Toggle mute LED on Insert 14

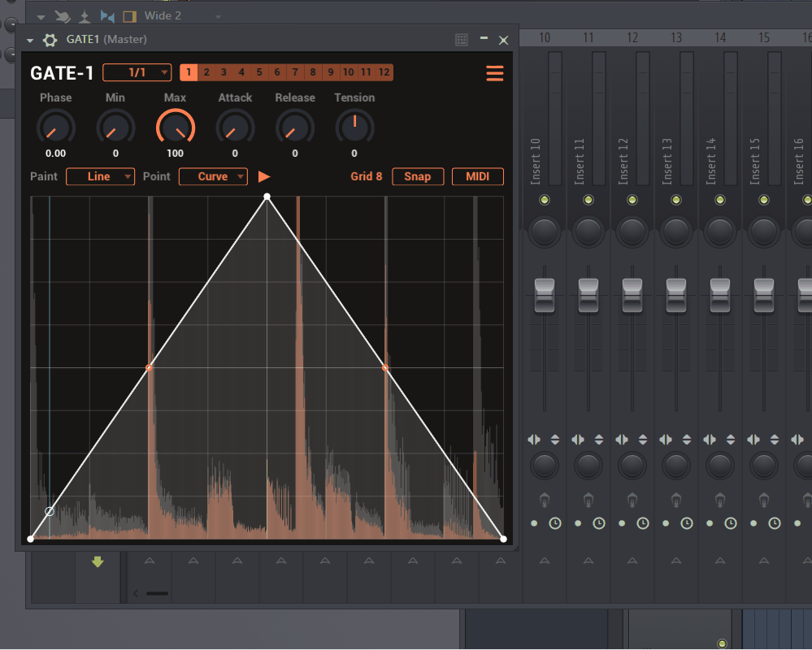pyautogui.click(x=720, y=200)
